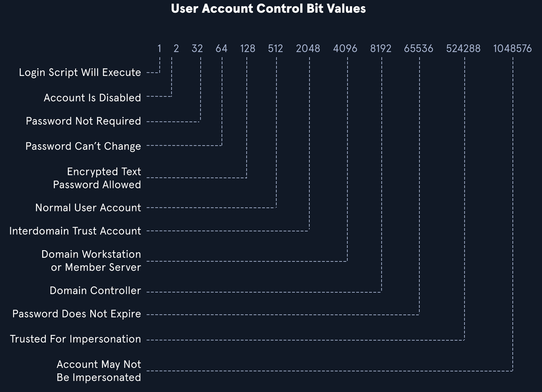Click the "Login Script Will Execute" label
Image resolution: width=542 pixels, height=392 pixels.
80,73
